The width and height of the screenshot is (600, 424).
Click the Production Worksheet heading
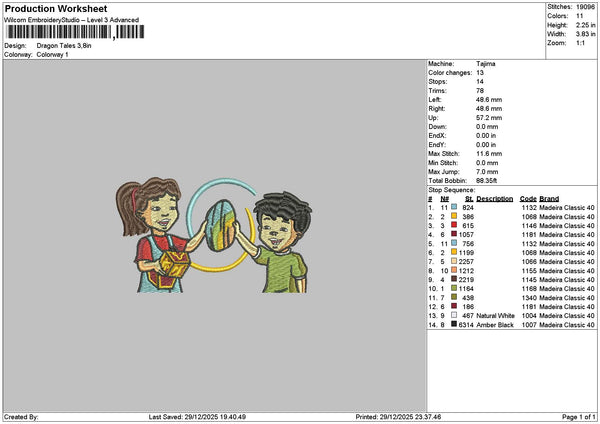[56, 8]
